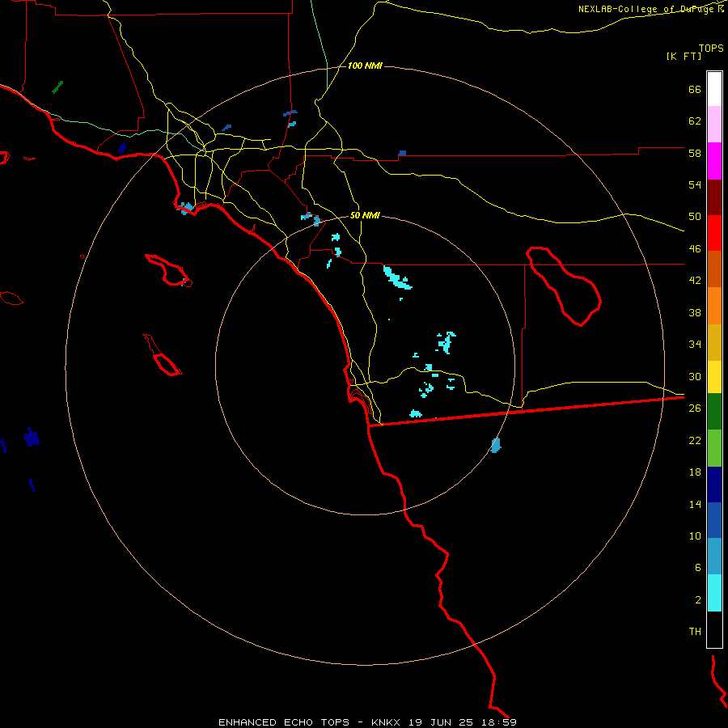Select the bright red legend swatch near 50

click(714, 233)
